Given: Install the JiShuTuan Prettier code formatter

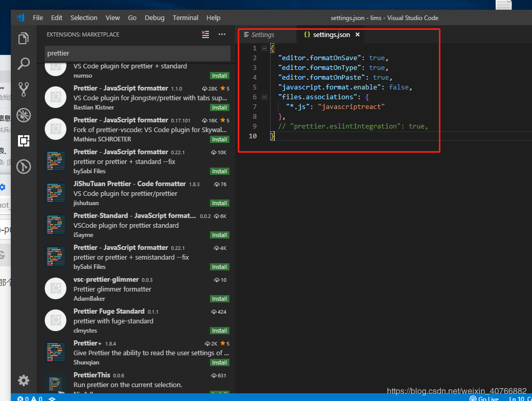Looking at the screenshot, I should 220,203.
